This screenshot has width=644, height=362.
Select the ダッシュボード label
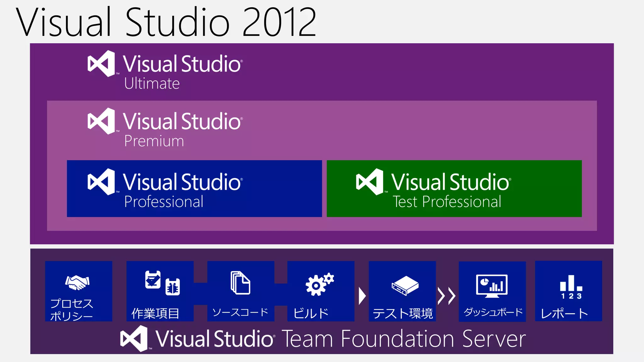pos(493,312)
